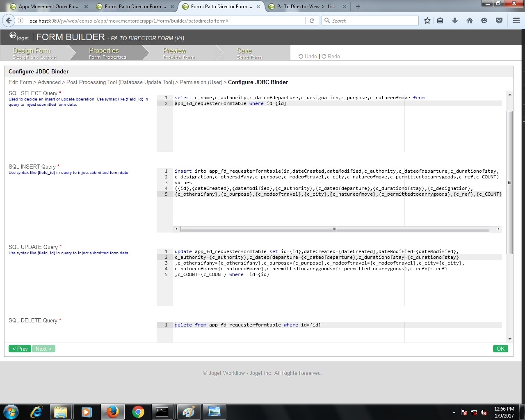
Task: Click the browser address bar URL
Action: pos(166,21)
